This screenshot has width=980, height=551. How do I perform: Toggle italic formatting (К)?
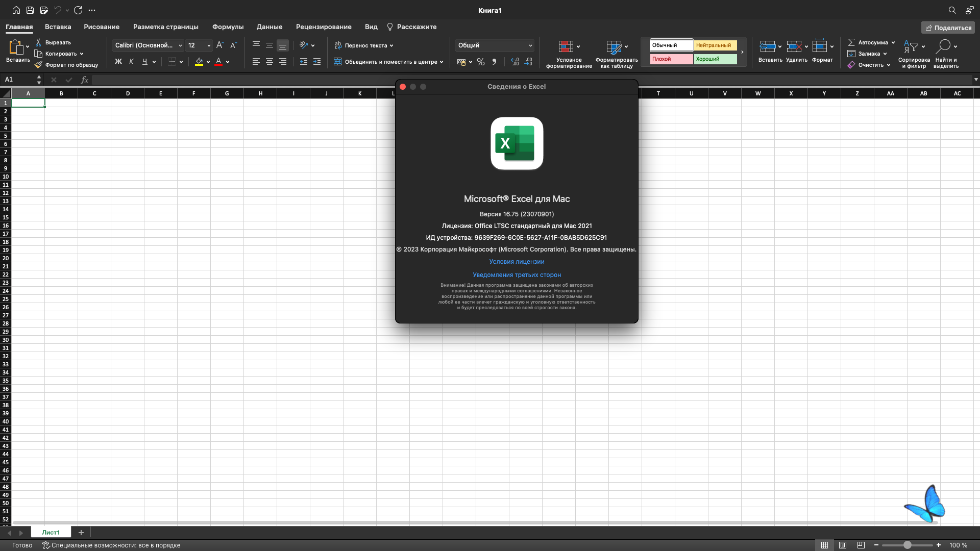coord(132,62)
